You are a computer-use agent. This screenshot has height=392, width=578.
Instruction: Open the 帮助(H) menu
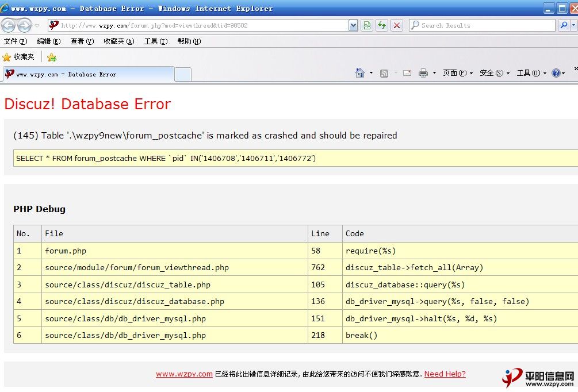(189, 41)
